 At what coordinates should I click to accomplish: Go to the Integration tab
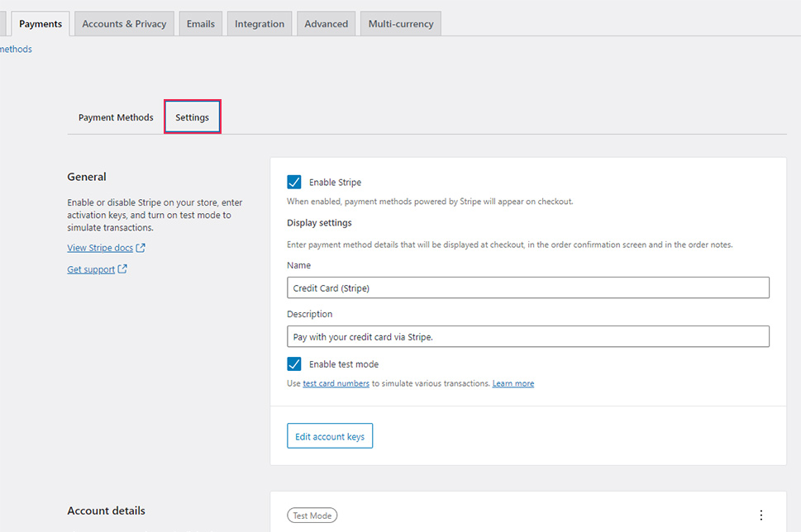[260, 24]
